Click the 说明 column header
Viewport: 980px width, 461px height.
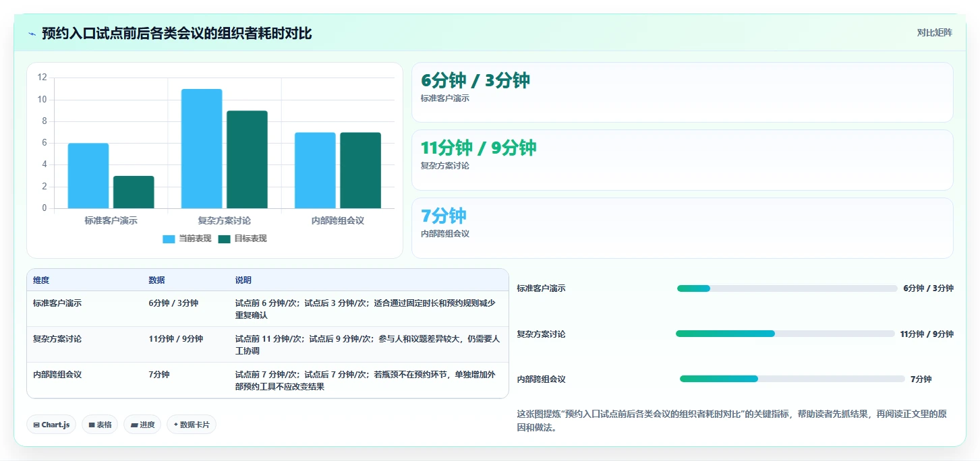coord(243,280)
